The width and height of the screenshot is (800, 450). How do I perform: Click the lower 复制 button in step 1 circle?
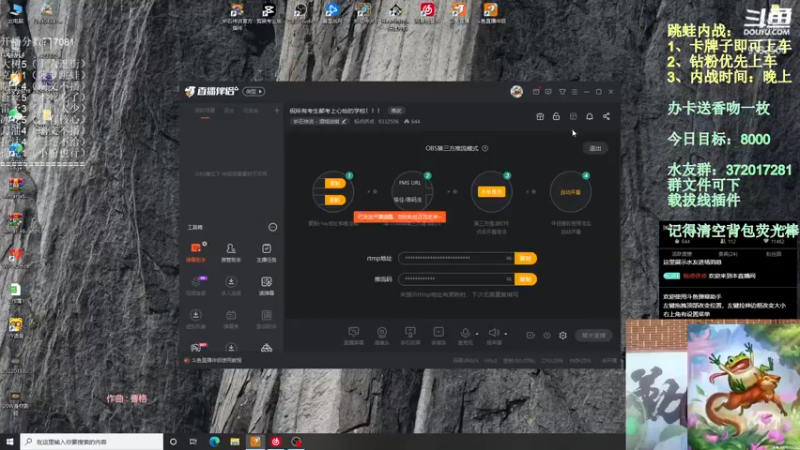[x=335, y=200]
